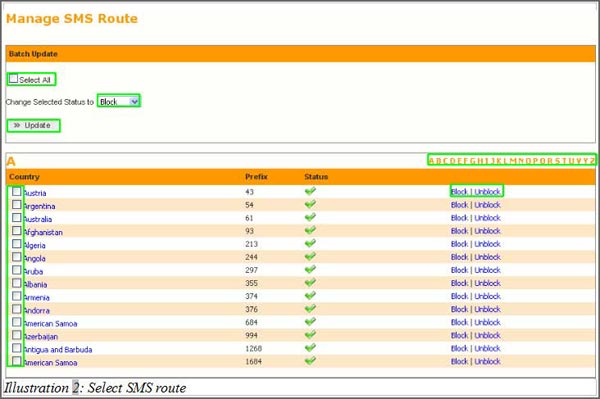The width and height of the screenshot is (600, 399).
Task: Jump to letter Z in alphabet index
Action: point(592,161)
